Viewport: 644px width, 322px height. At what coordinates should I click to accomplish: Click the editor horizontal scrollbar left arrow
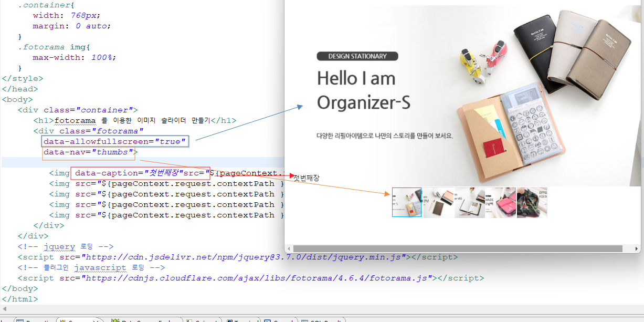[5, 310]
